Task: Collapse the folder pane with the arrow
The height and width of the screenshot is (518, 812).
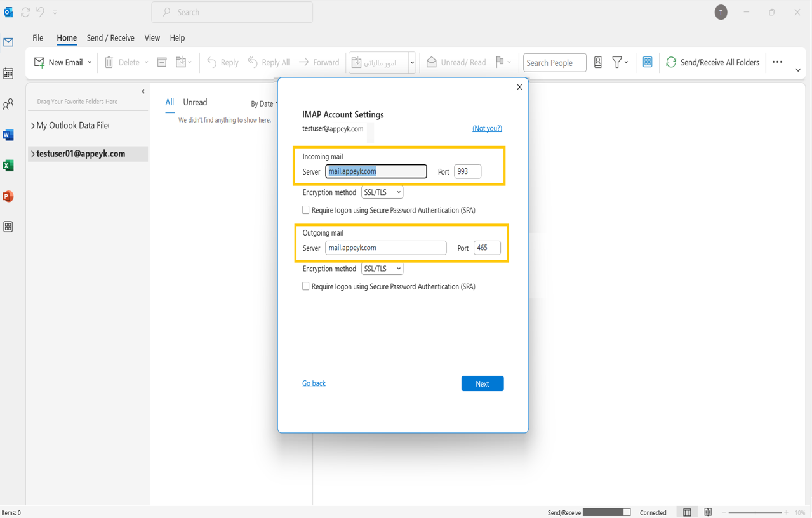Action: [143, 91]
